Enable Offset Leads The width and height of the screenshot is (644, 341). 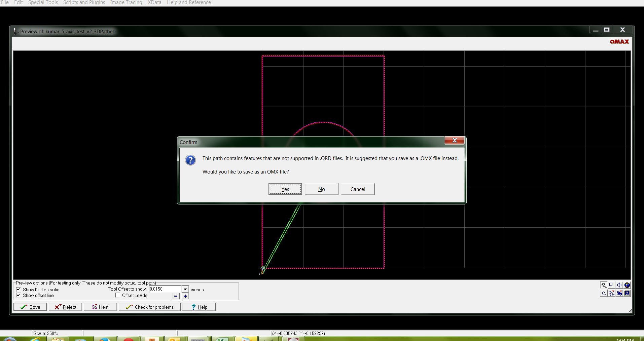[117, 295]
